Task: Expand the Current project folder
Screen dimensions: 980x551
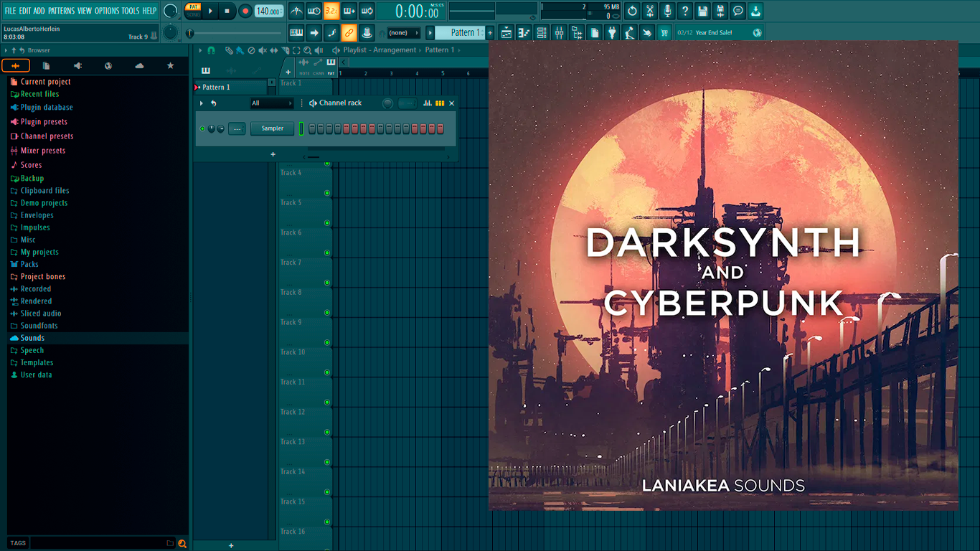Action: click(x=40, y=82)
